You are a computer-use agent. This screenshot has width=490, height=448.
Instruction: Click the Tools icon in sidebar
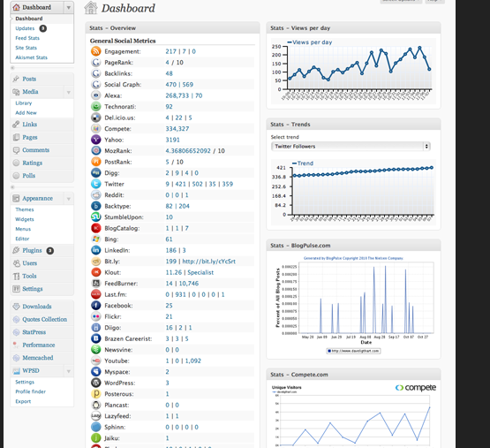16,276
